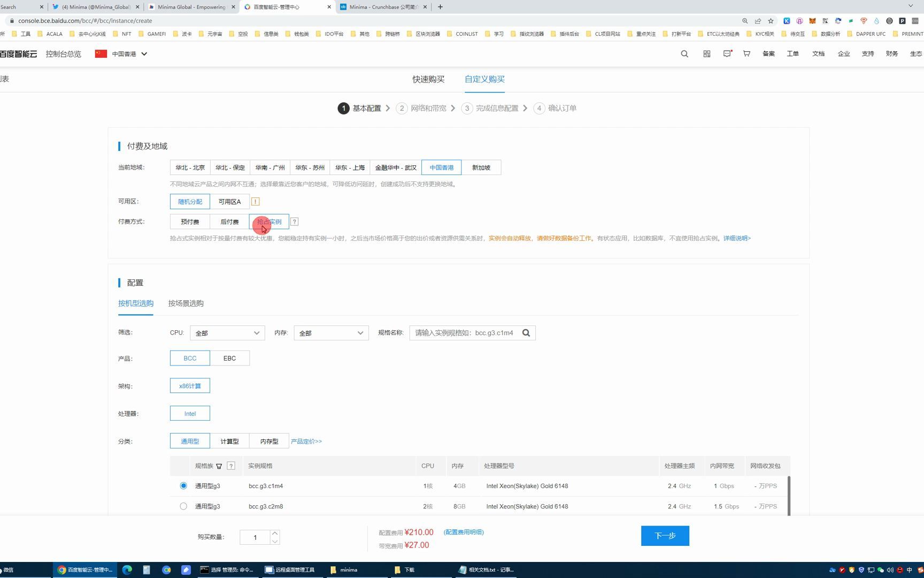The width and height of the screenshot is (924, 578).
Task: Click the 百度智能云 logo
Action: (x=19, y=54)
